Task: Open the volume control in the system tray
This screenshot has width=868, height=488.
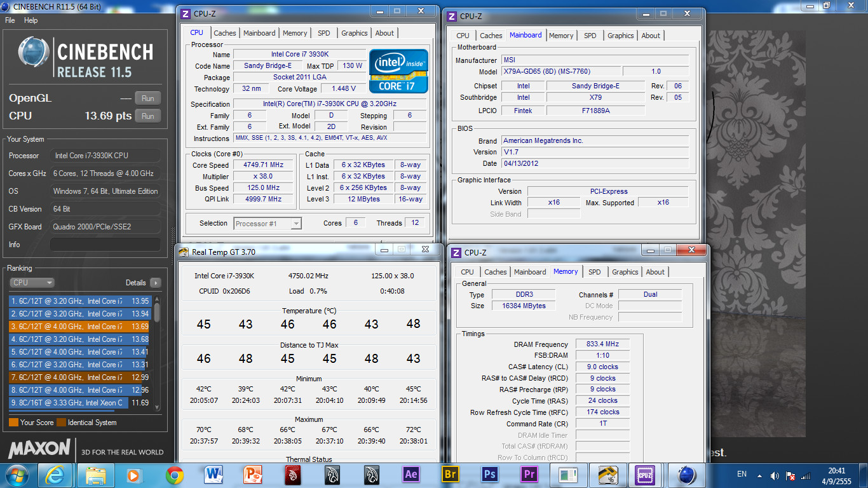Action: (775, 475)
